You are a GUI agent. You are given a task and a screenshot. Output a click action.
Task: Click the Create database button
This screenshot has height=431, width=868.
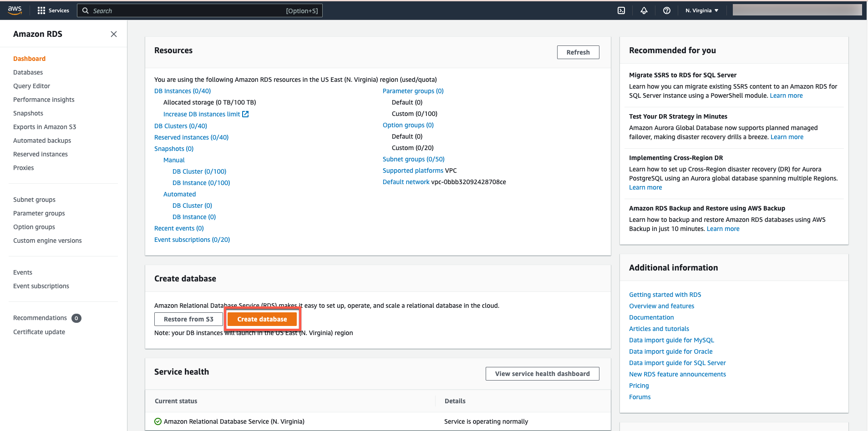(x=262, y=319)
